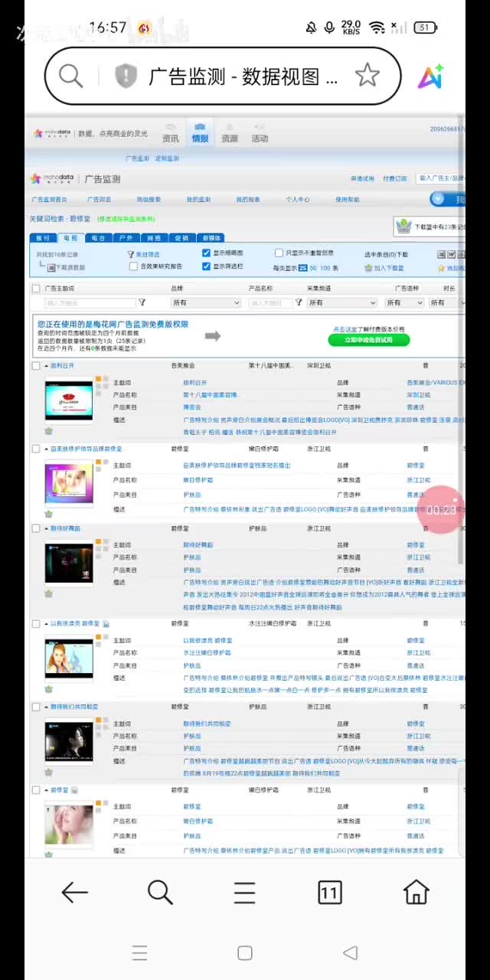This screenshot has width=490, height=980.
Task: Open the 以我很漂亮 ad thumbnail
Action: point(69,659)
